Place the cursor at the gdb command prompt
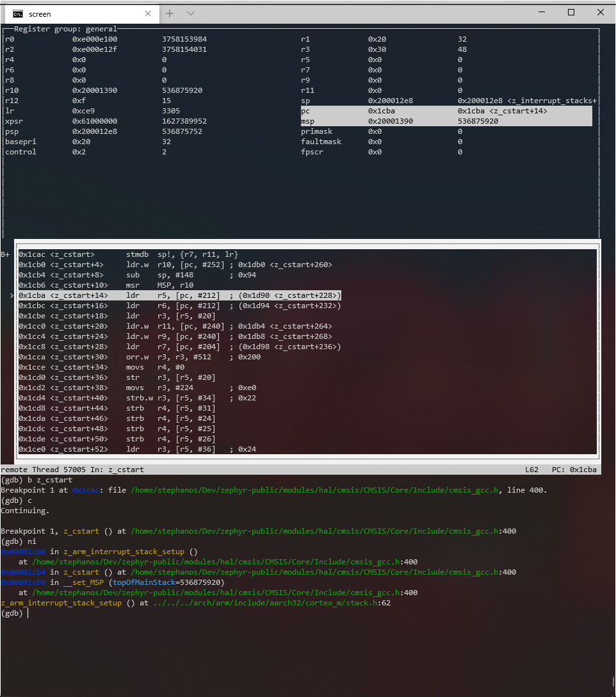This screenshot has height=697, width=616. coord(27,613)
